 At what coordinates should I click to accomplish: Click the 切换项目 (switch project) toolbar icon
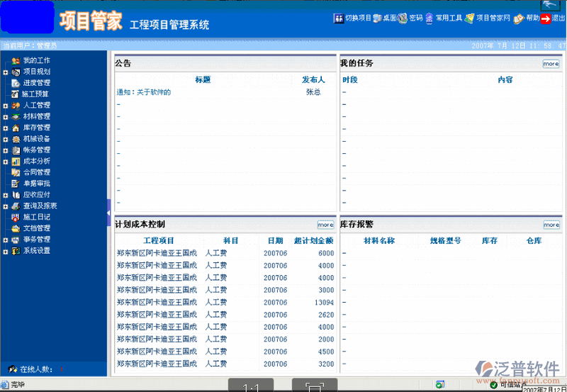tap(338, 18)
